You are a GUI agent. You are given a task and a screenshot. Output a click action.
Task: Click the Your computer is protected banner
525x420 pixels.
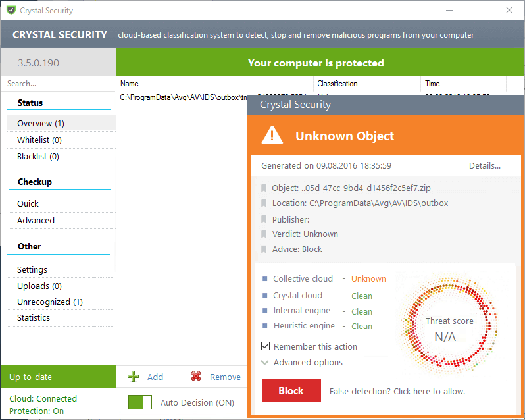point(320,62)
